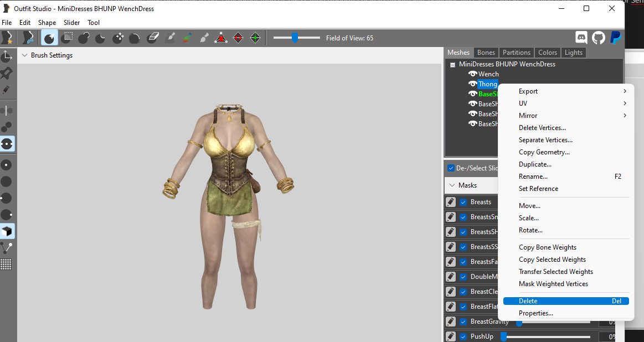644x342 pixels.
Task: Open the Discord link icon
Action: click(x=581, y=38)
